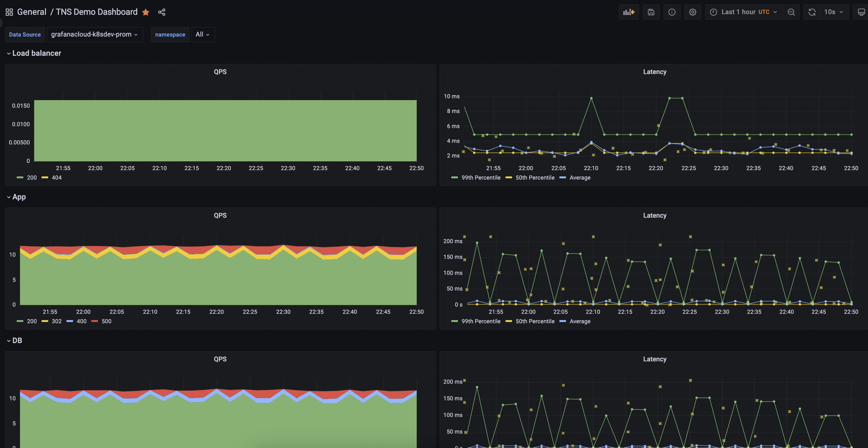Go to the General folder link

point(32,12)
